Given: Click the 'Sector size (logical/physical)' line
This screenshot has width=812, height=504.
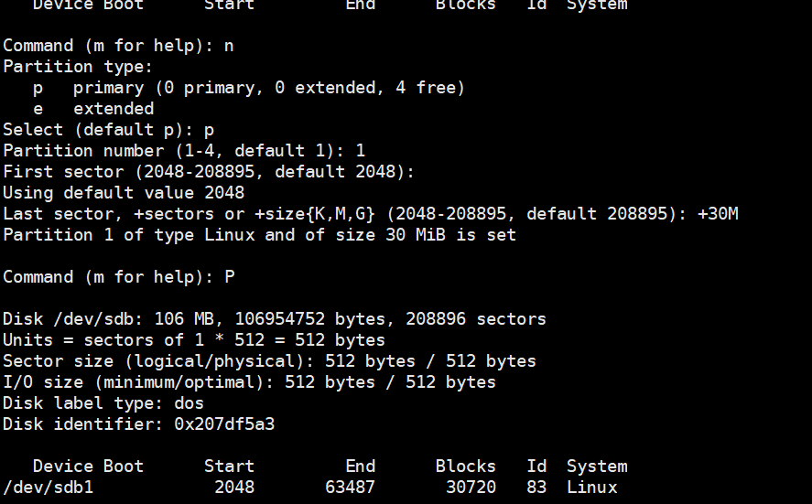Looking at the screenshot, I should pyautogui.click(x=269, y=361).
